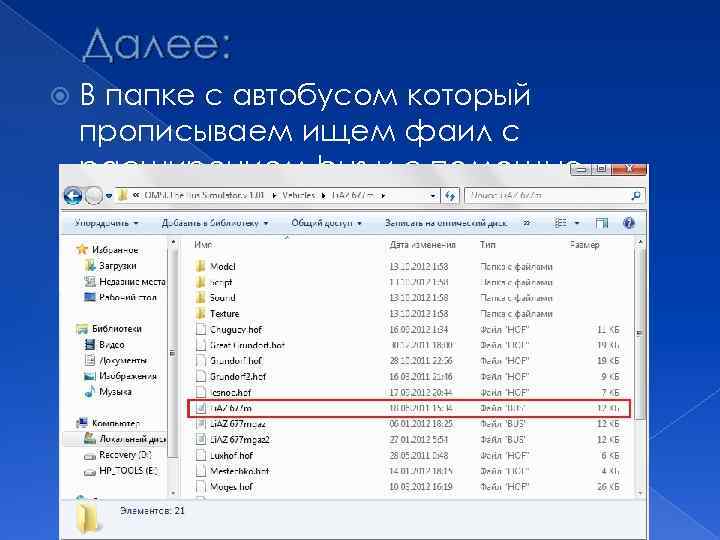The height and width of the screenshot is (540, 720).
Task: Click the Explorer forward arrow button
Action: coord(94,196)
